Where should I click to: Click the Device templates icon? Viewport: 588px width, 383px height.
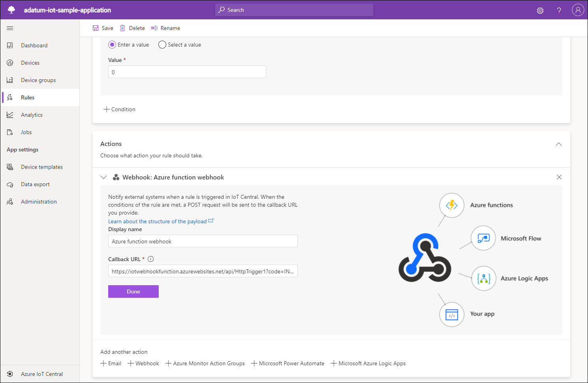10,167
